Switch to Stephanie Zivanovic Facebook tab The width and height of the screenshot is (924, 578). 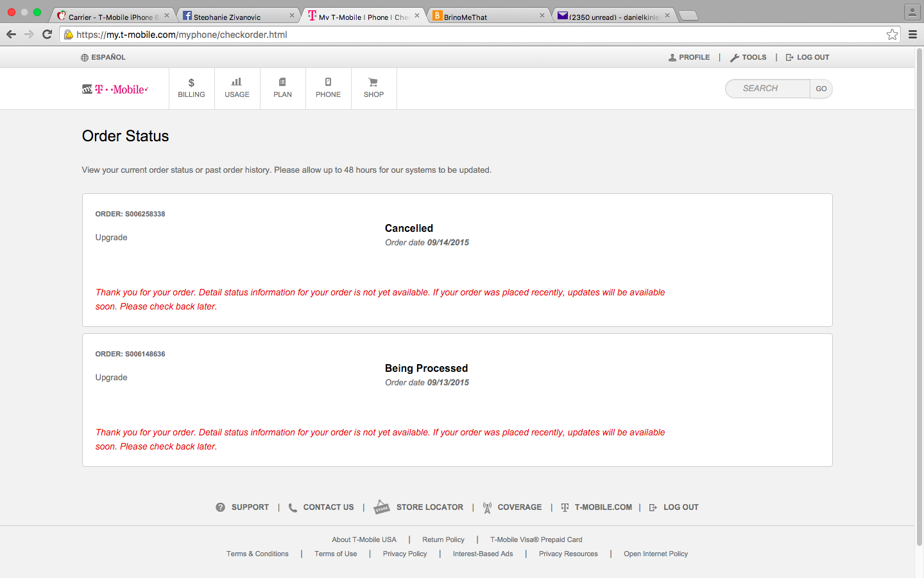(x=239, y=17)
